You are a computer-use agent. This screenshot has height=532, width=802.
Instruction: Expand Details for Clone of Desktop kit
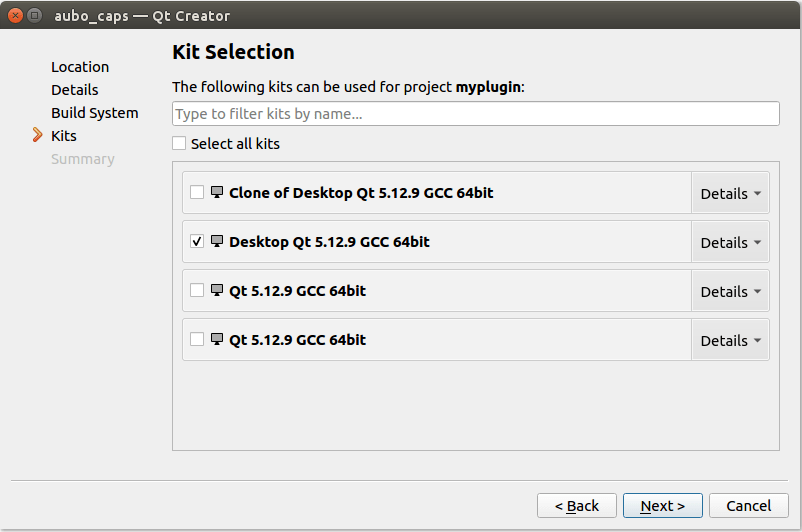coord(730,193)
